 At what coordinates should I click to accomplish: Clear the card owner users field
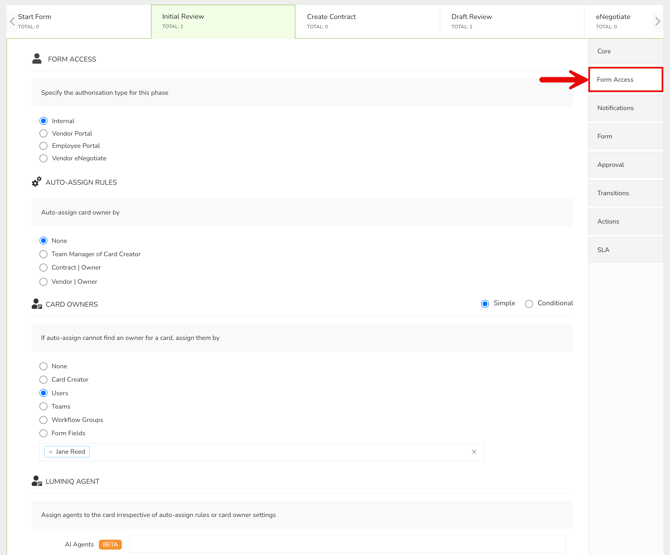[474, 452]
